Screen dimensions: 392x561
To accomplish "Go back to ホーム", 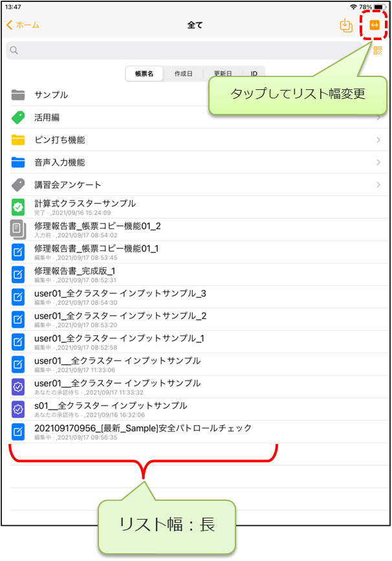I will click(x=23, y=25).
